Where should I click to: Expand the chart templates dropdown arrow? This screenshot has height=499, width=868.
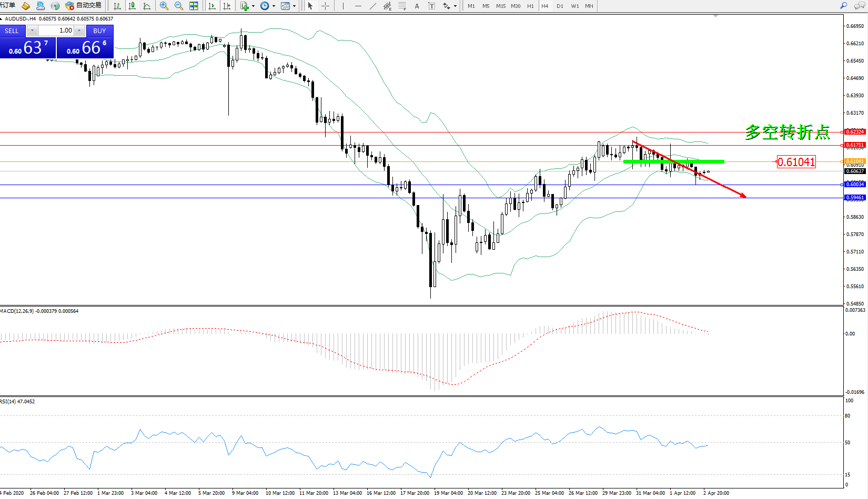point(294,6)
